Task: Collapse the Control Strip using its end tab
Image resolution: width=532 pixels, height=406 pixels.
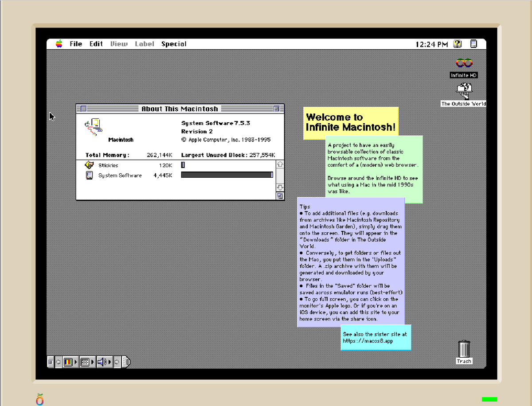Action: coord(126,362)
